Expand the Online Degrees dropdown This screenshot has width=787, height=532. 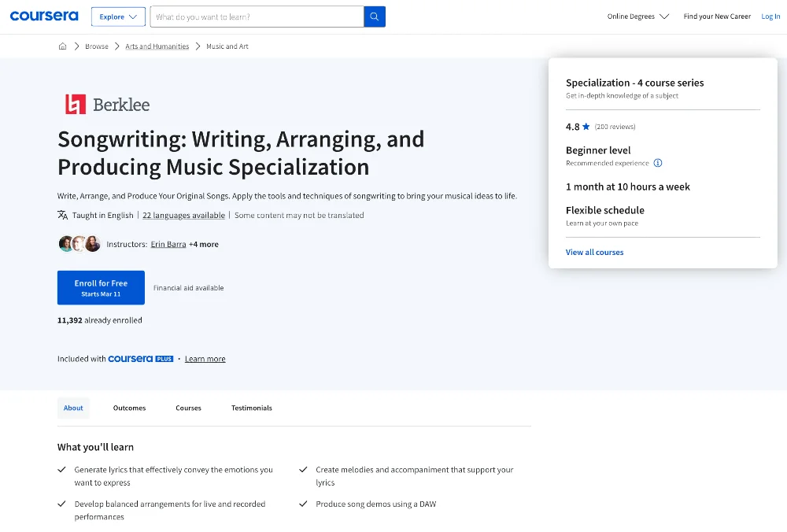(637, 16)
